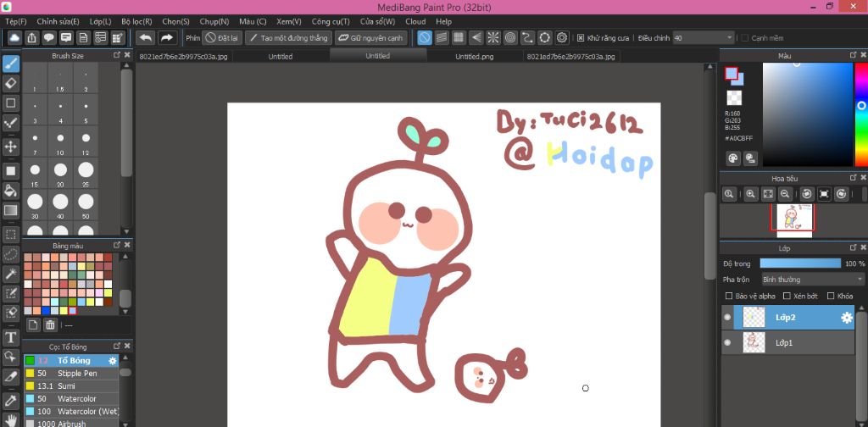Select the Hand tool
This screenshot has width=868, height=427.
coord(10,419)
